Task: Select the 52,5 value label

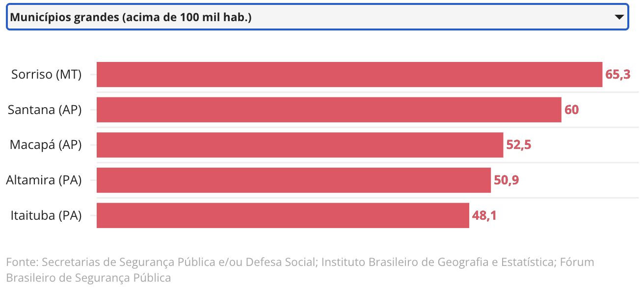Action: 519,145
